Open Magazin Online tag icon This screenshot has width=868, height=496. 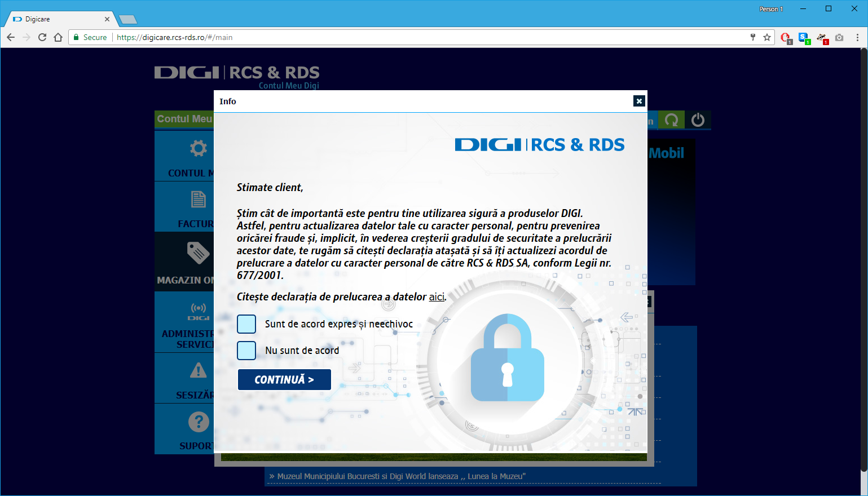click(x=198, y=253)
